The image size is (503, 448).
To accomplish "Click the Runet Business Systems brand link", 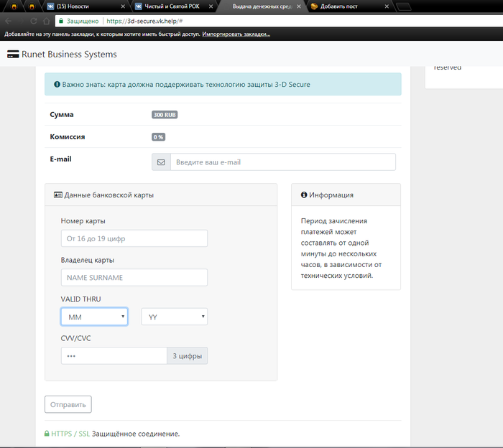I will pos(68,55).
